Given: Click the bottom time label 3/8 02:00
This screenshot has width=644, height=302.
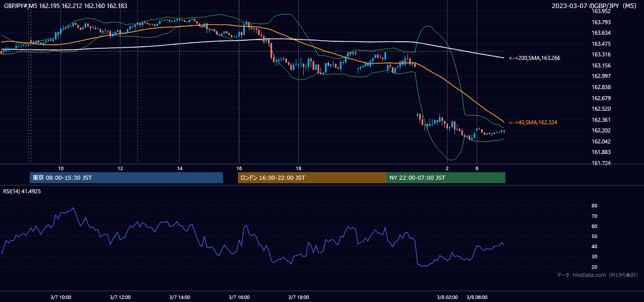Looking at the screenshot, I should coord(447,297).
